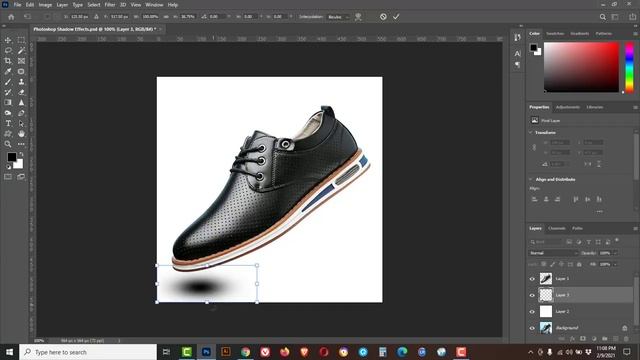Screen dimensions: 640x360
Task: Select the Gradient tool
Action: 8,102
